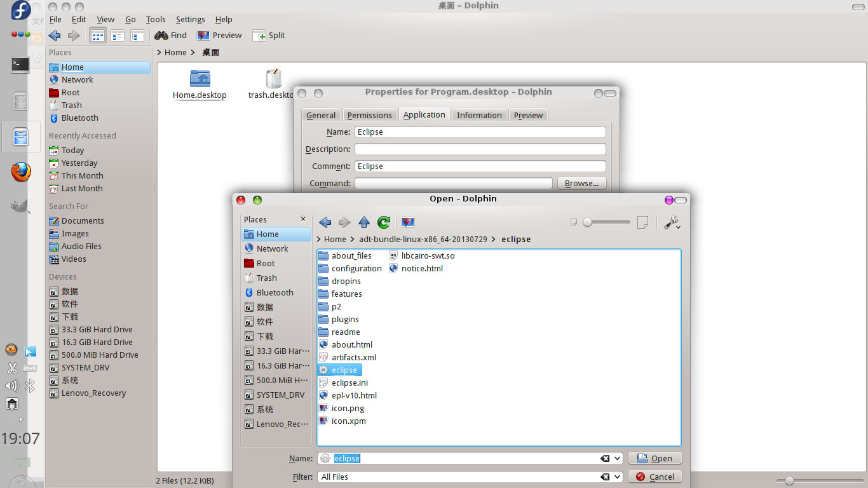Image resolution: width=868 pixels, height=488 pixels.
Task: Click Yesterday under Recently Accessed
Action: (79, 163)
